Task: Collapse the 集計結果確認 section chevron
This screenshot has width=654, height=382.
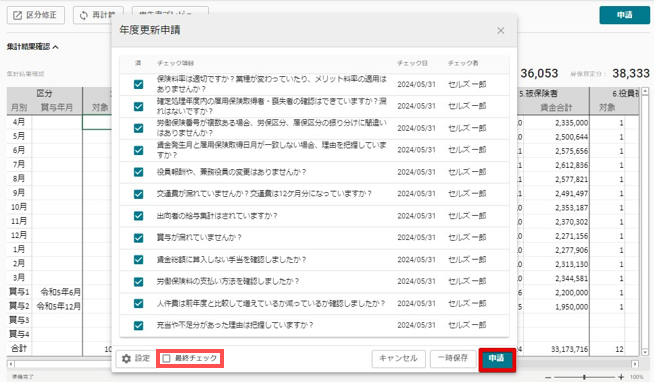Action: click(x=55, y=47)
